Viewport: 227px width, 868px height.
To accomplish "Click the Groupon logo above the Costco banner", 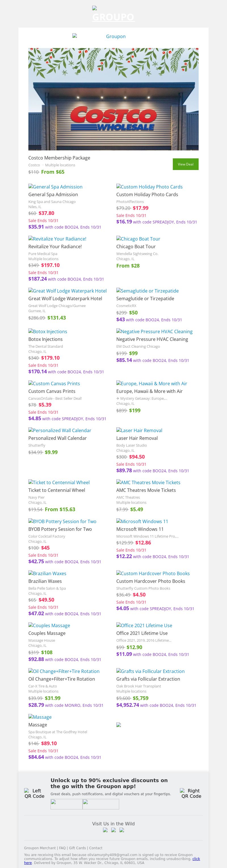I will pos(113,36).
